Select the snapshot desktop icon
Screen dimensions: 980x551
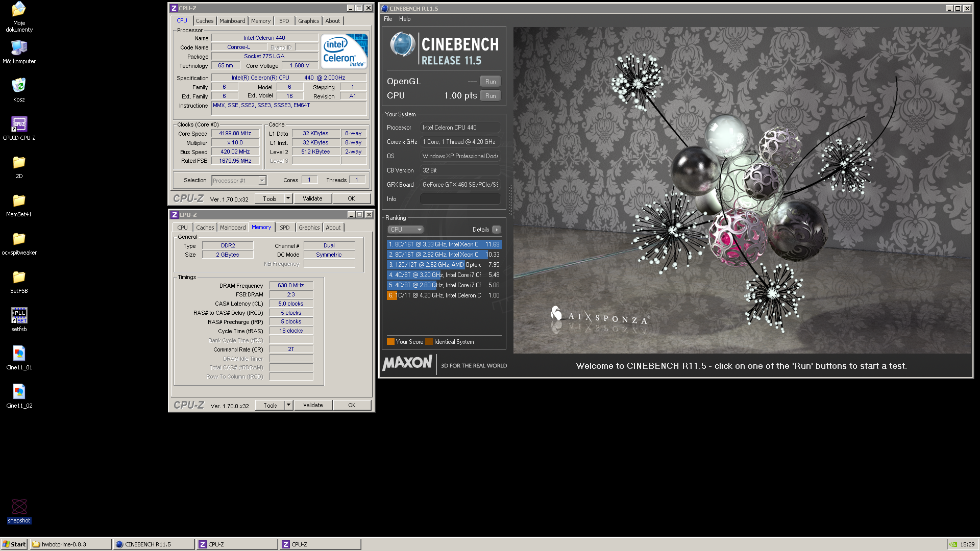[19, 511]
